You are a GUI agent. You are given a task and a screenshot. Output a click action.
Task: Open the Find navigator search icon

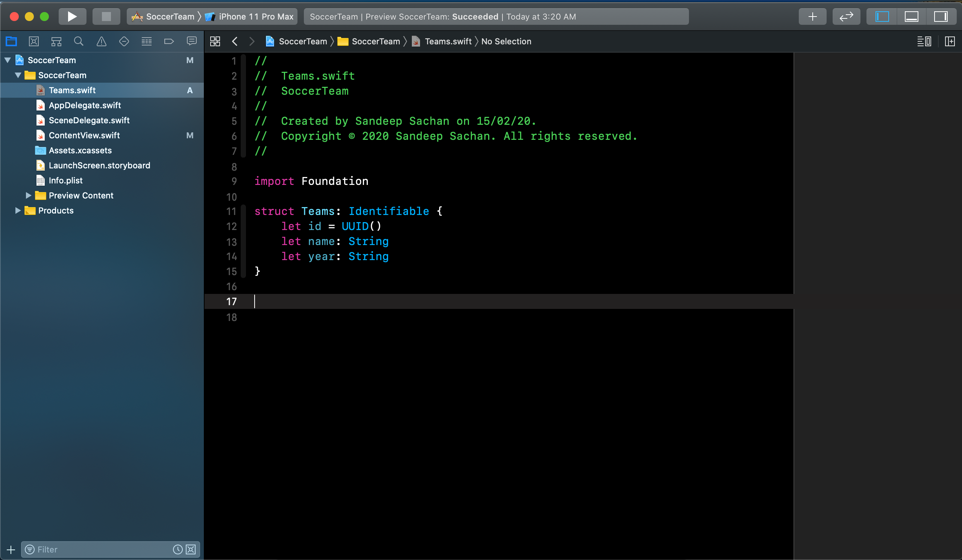pos(79,41)
